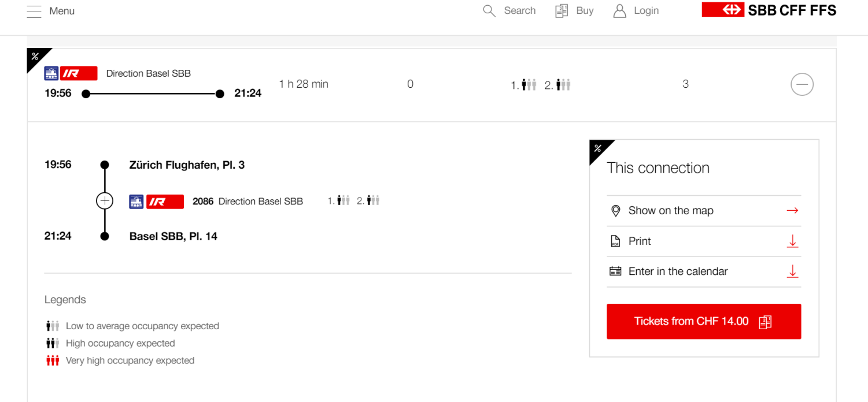Click departure time 19:56 in the summary row

(x=58, y=93)
